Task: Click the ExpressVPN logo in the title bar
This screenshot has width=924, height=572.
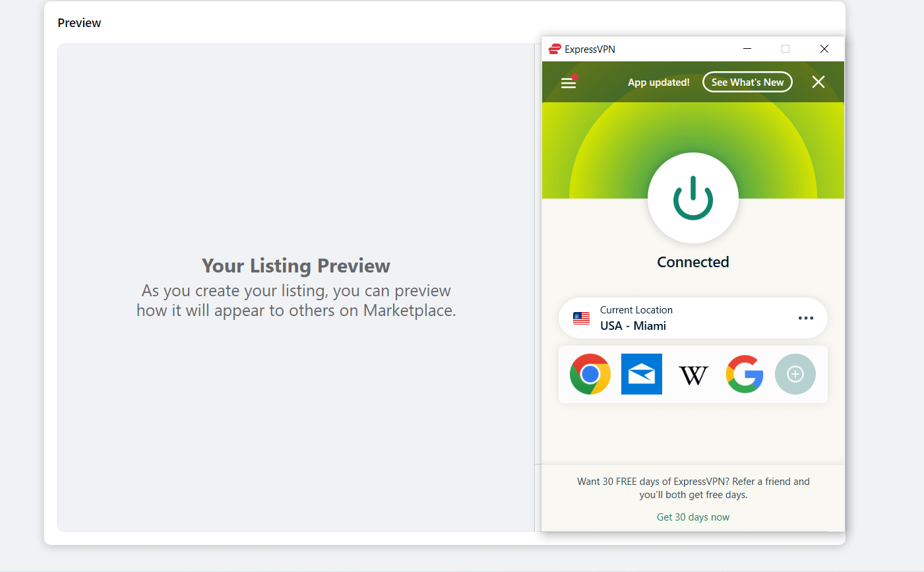Action: [x=554, y=49]
